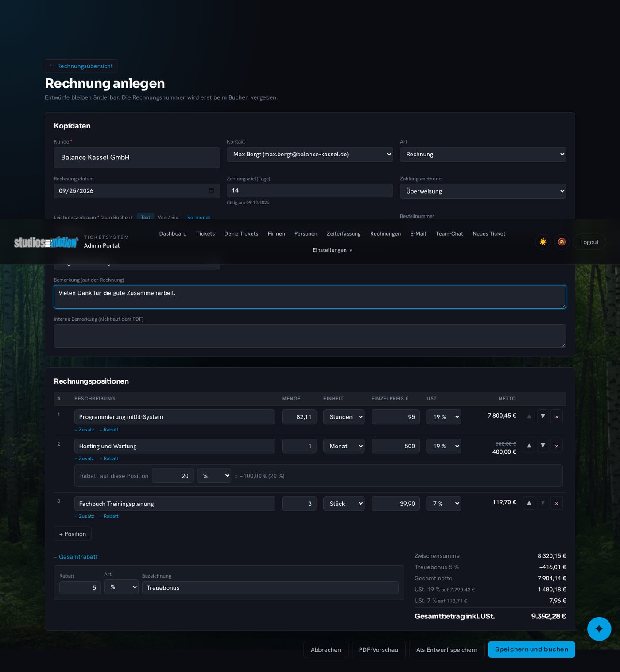Delete 'Fachbuch Trainingsplanung' position

point(557,503)
